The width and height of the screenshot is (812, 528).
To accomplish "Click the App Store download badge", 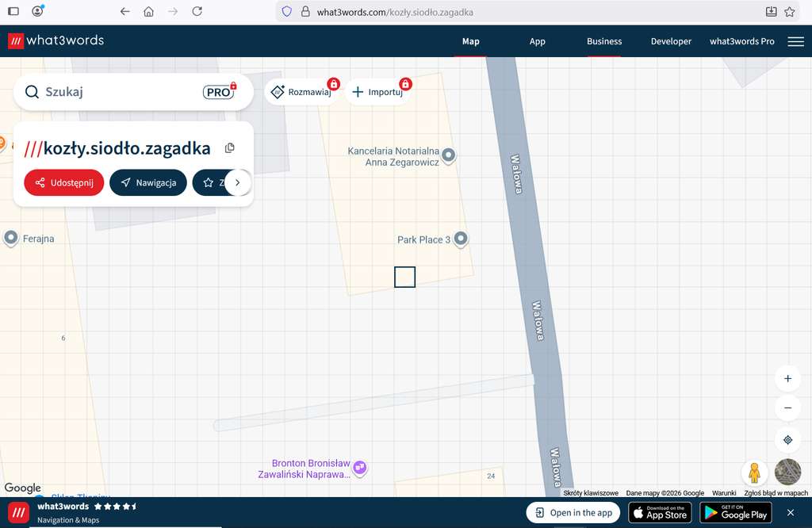I will coord(660,512).
